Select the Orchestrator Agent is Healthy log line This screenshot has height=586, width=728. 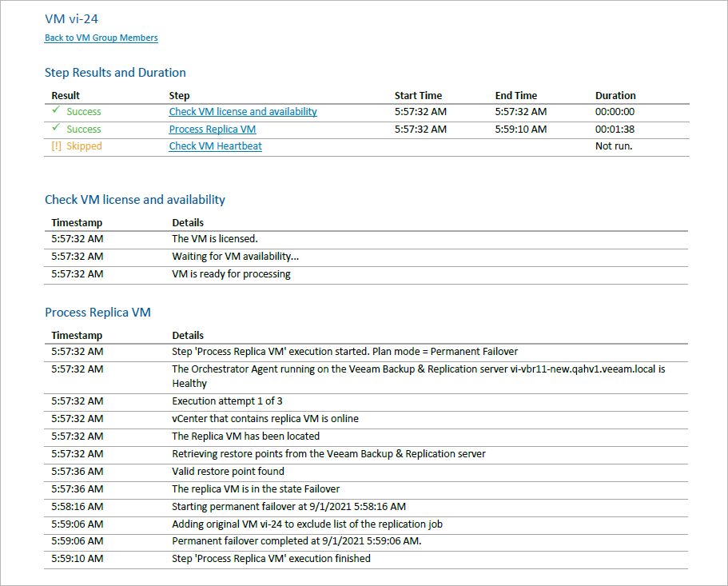click(419, 376)
